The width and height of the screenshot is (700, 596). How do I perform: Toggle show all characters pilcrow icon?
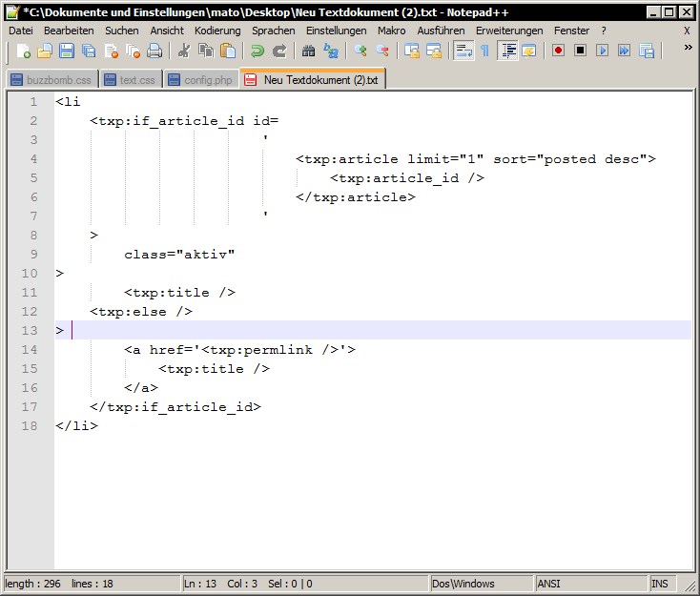pyautogui.click(x=484, y=51)
